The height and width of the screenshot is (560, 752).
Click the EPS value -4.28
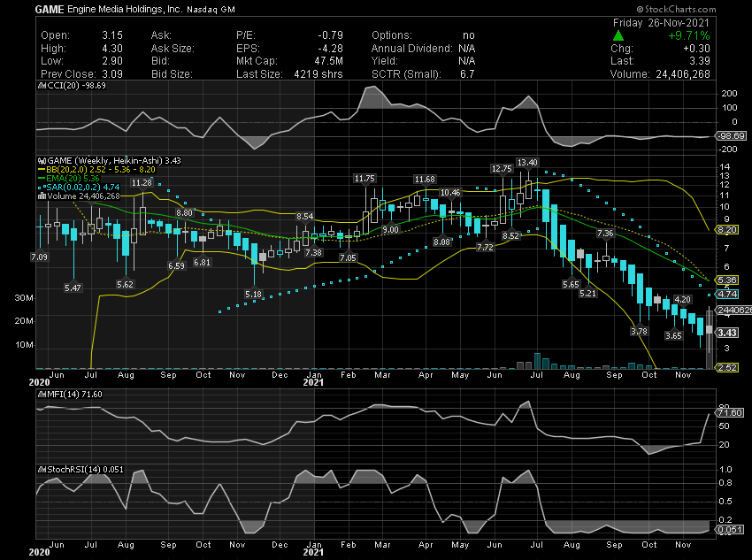[x=331, y=49]
